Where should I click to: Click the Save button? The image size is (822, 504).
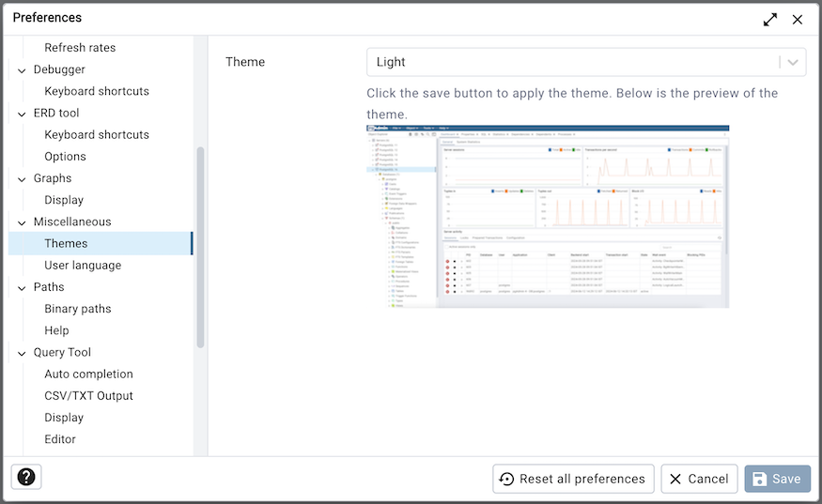(777, 479)
